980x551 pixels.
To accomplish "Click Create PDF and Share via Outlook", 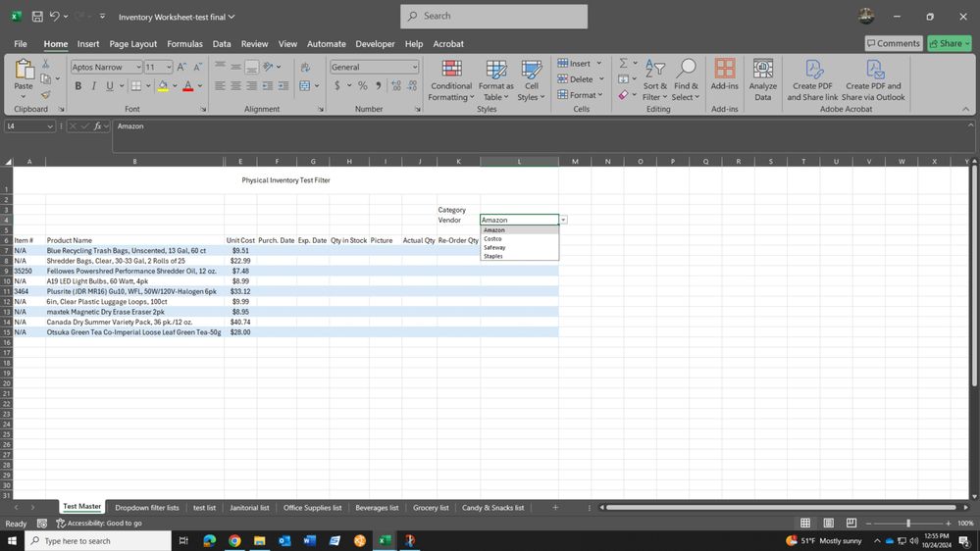I will [873, 80].
